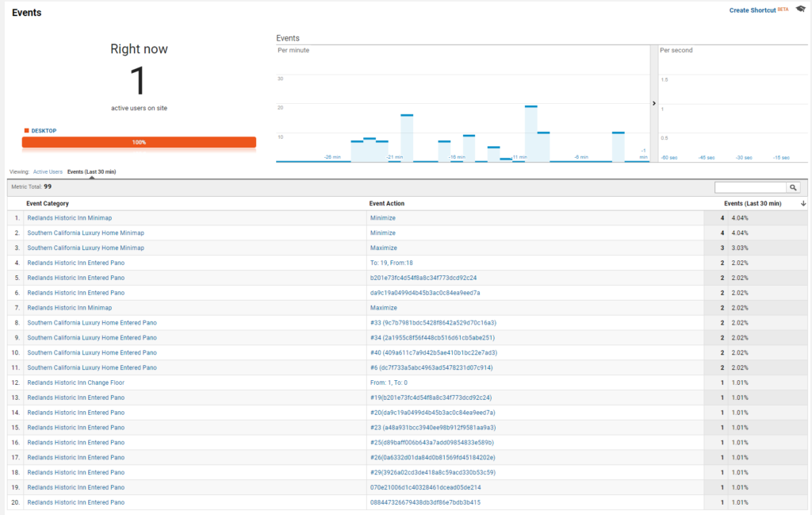812x515 pixels.
Task: Click into the table search input field
Action: 750,187
